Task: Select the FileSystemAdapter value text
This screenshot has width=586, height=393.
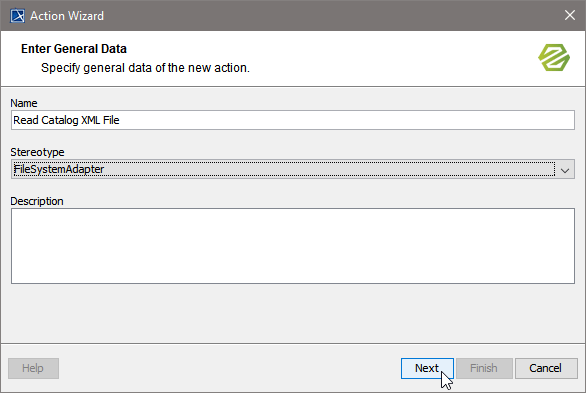Action: [x=59, y=169]
